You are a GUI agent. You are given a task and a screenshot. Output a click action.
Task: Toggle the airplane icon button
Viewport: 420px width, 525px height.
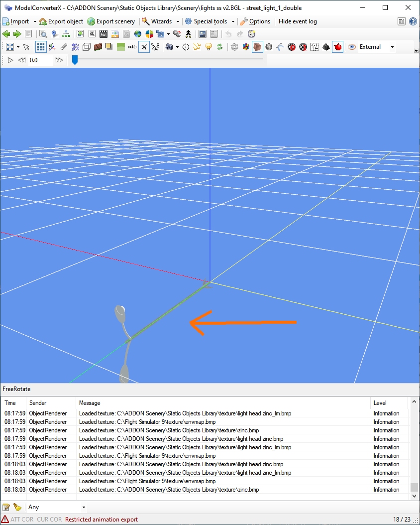pyautogui.click(x=144, y=47)
